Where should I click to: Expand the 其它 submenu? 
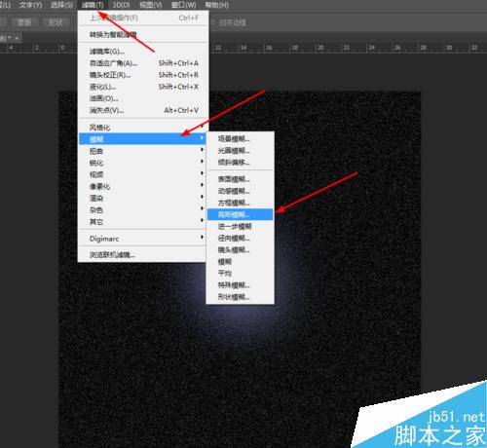click(142, 222)
